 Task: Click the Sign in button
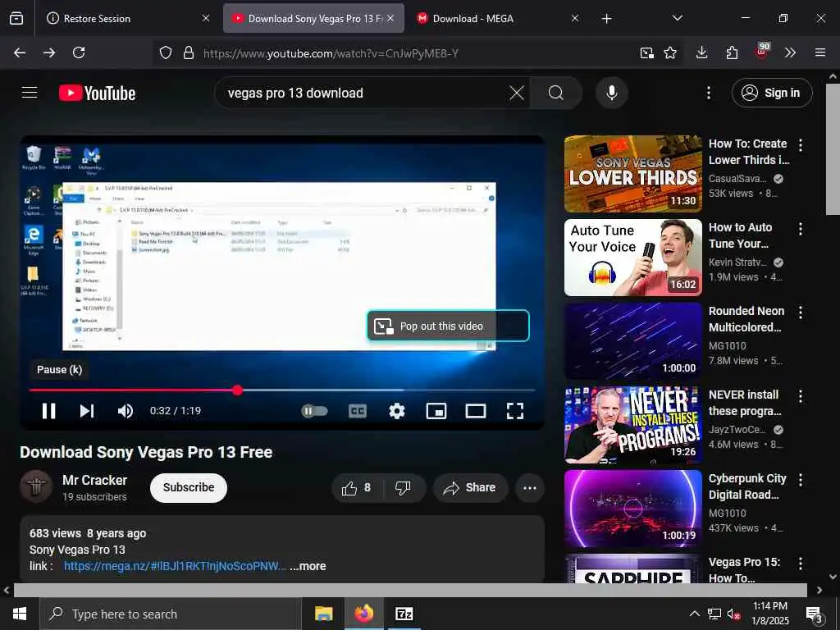click(771, 93)
